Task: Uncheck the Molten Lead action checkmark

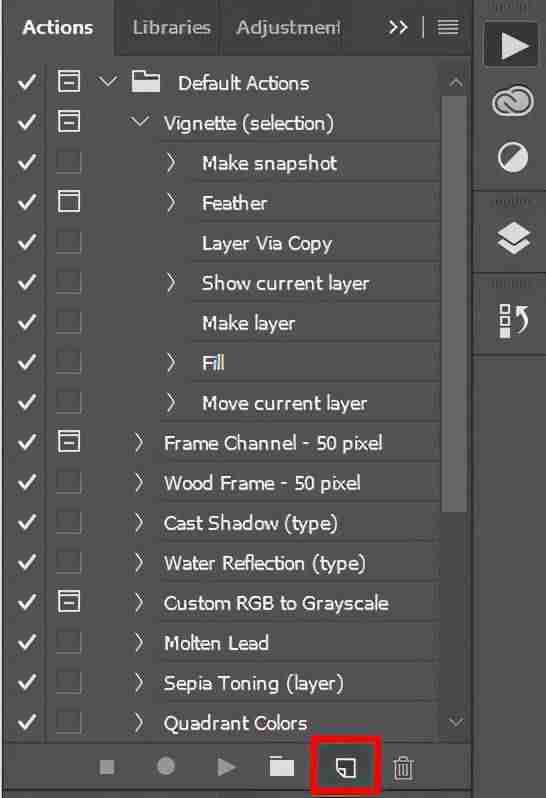Action: coord(26,642)
